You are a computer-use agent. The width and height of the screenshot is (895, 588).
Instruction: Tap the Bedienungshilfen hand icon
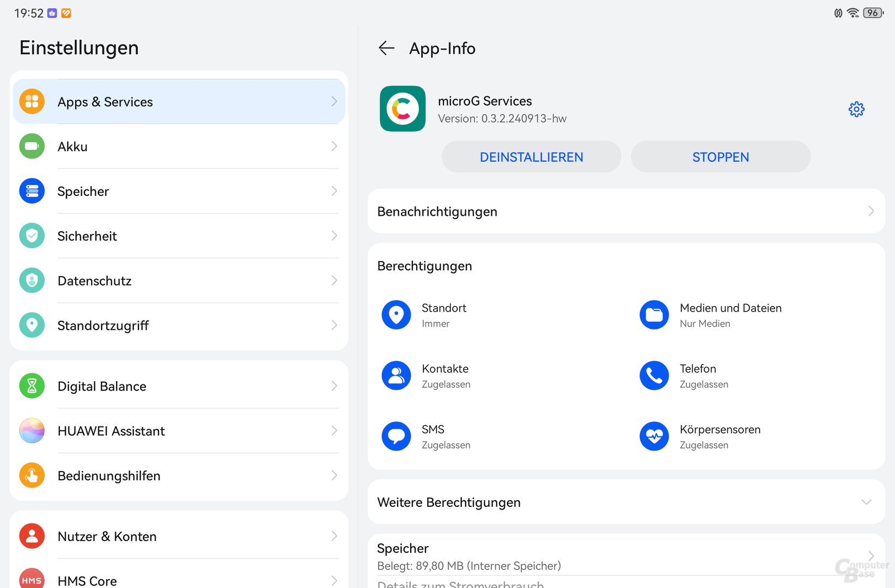tap(32, 475)
